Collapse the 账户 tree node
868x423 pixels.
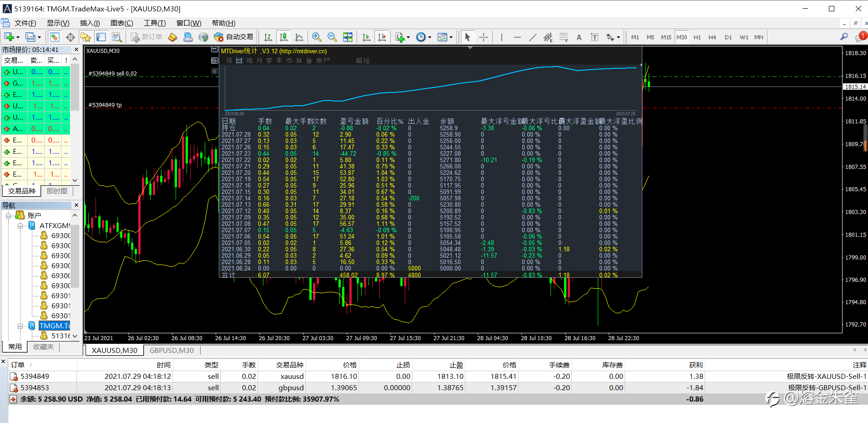pyautogui.click(x=8, y=215)
